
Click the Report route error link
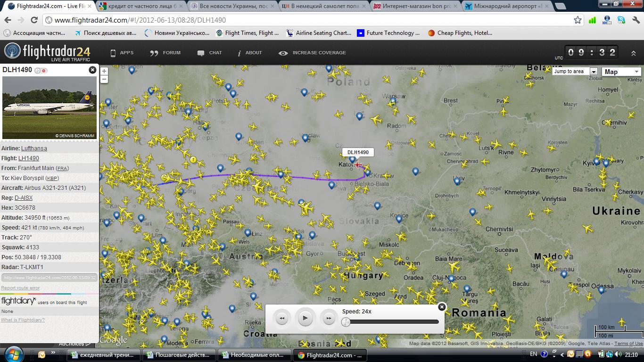coord(20,288)
